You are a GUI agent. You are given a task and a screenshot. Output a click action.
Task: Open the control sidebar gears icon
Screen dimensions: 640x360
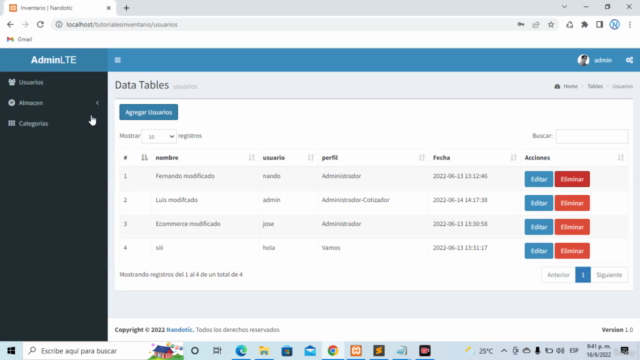[x=629, y=60]
